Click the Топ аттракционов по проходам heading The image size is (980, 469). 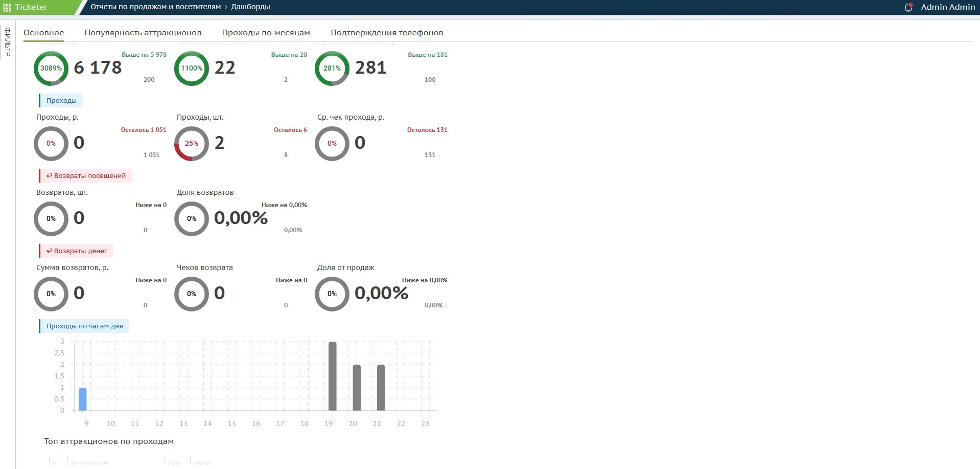pos(109,441)
